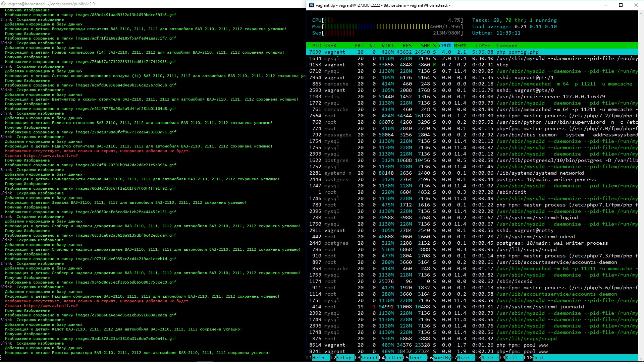Select the systemd-networkd process row

472,173
